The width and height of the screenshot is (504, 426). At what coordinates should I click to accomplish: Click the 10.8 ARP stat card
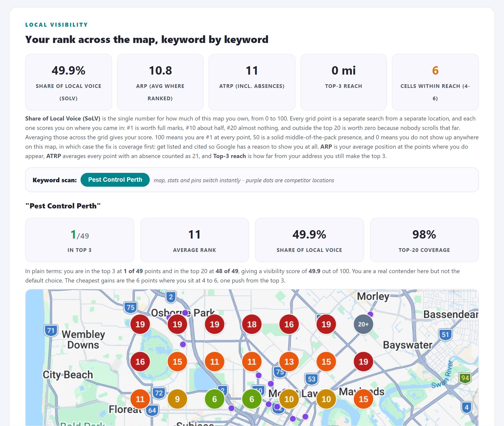[160, 82]
